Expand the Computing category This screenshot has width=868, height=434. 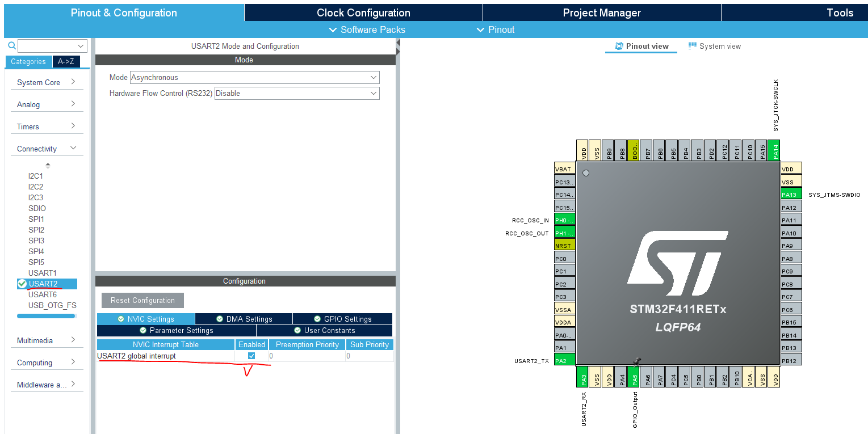click(x=47, y=363)
